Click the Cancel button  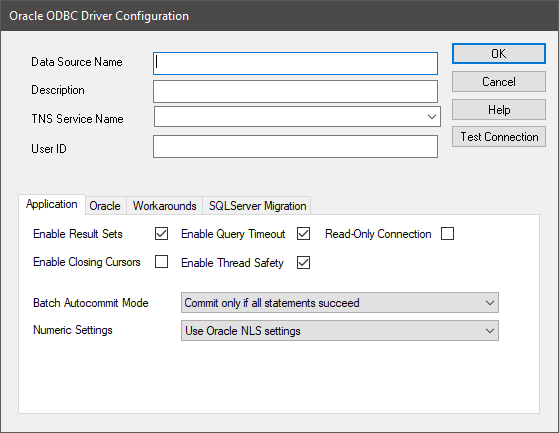(x=499, y=82)
